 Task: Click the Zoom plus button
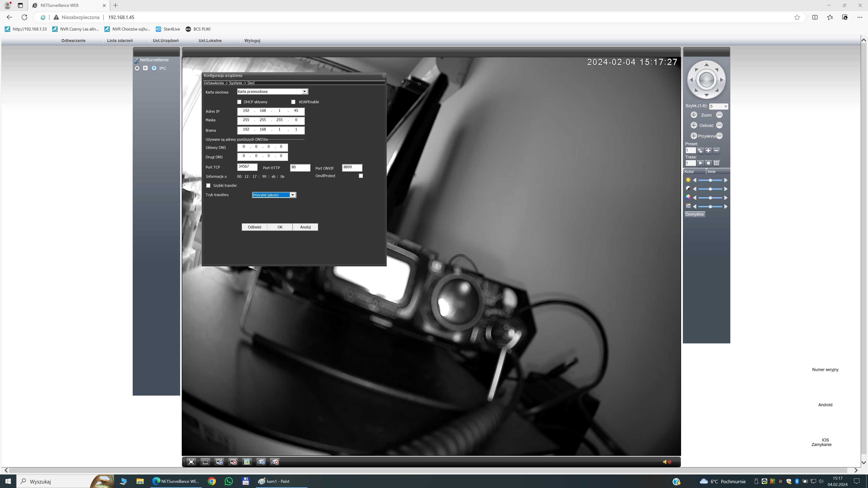pos(694,115)
